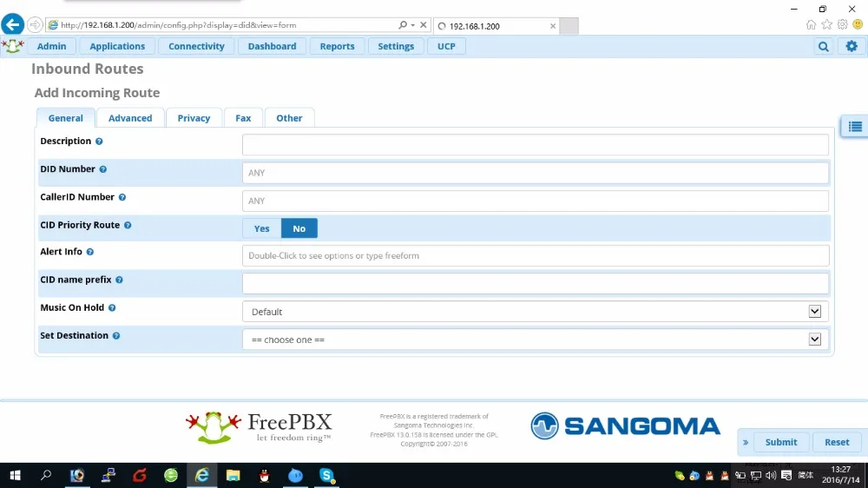Image resolution: width=868 pixels, height=488 pixels.
Task: Show help for CID name prefix
Action: [x=120, y=280]
